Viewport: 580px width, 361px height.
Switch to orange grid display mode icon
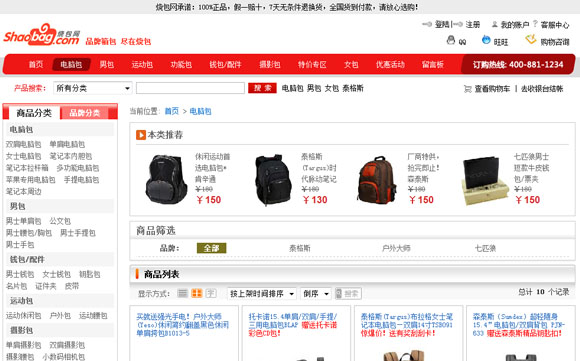coord(196,293)
